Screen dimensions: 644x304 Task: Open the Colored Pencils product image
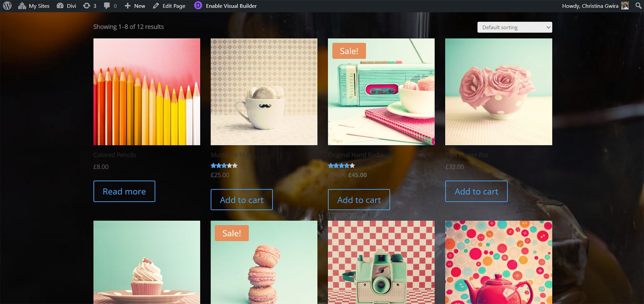coord(147,92)
